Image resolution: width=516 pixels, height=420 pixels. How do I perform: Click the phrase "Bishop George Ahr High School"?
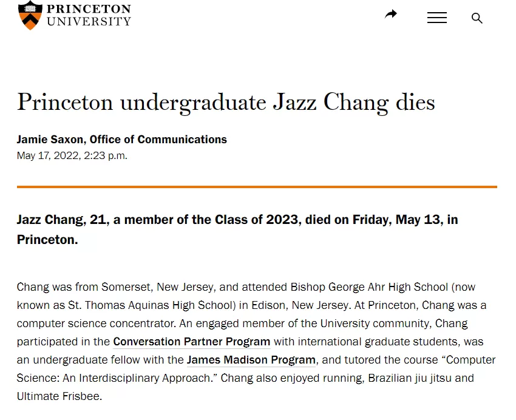[x=369, y=287]
